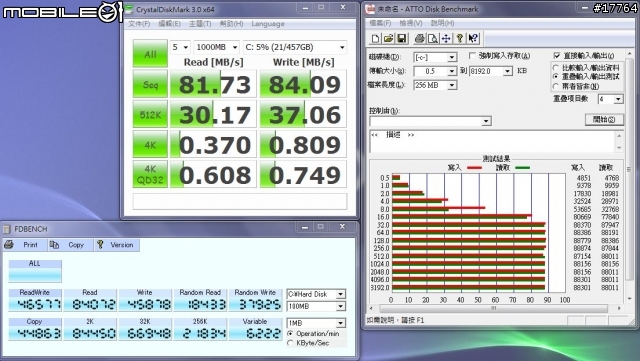Run the 4K QD32 test
This screenshot has width=640, height=361.
[x=150, y=174]
